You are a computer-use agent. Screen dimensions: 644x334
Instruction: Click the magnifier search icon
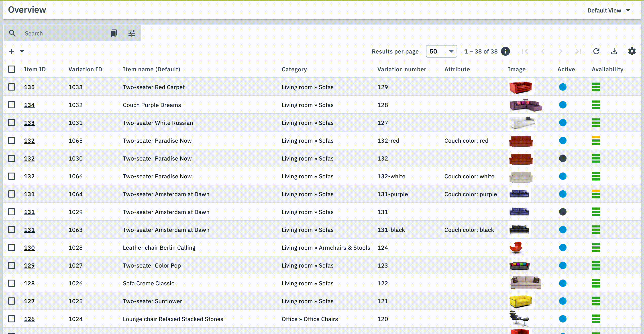[12, 33]
